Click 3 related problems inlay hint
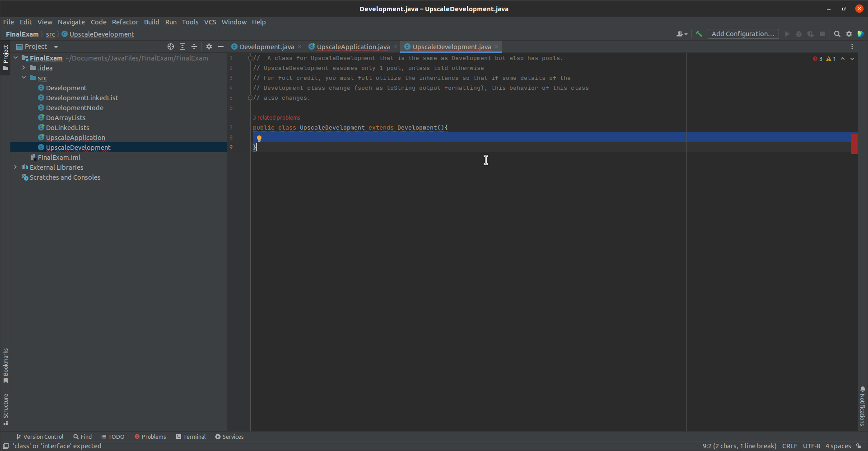Viewport: 868px width, 451px height. (276, 118)
